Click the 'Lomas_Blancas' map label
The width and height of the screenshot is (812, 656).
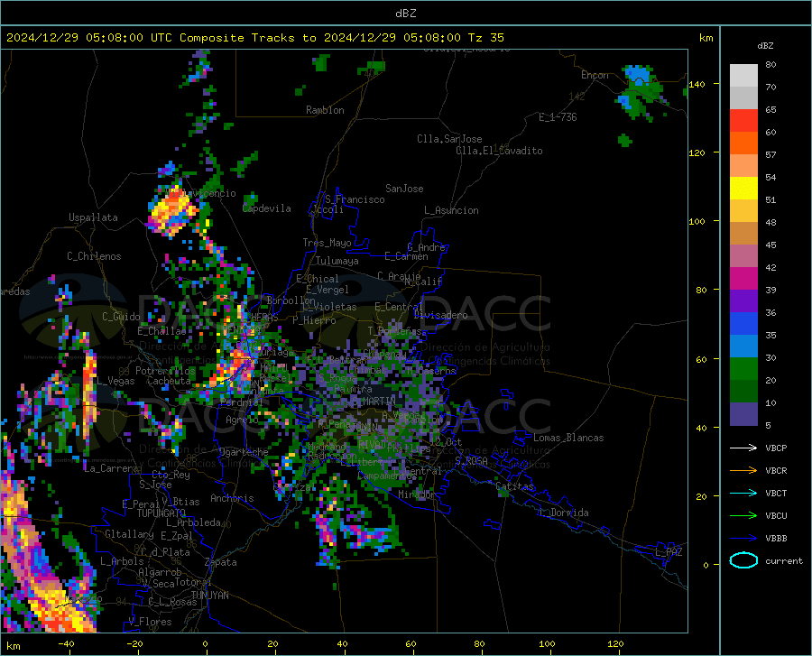coord(568,438)
